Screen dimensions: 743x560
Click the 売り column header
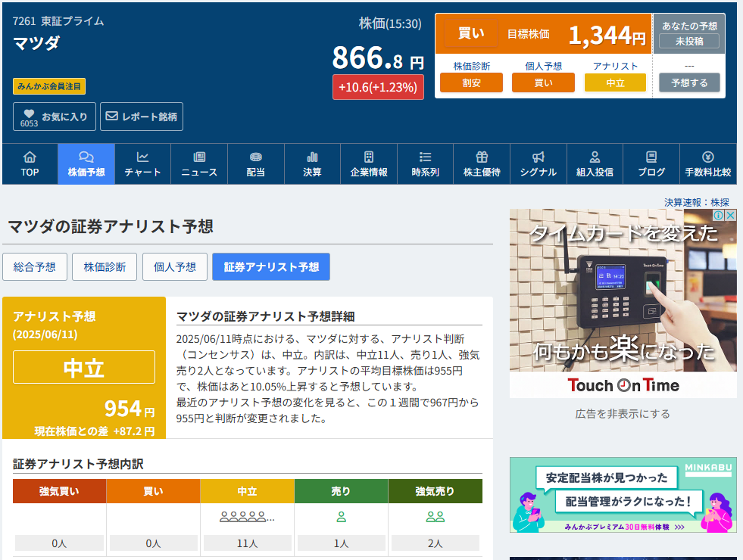click(x=341, y=491)
